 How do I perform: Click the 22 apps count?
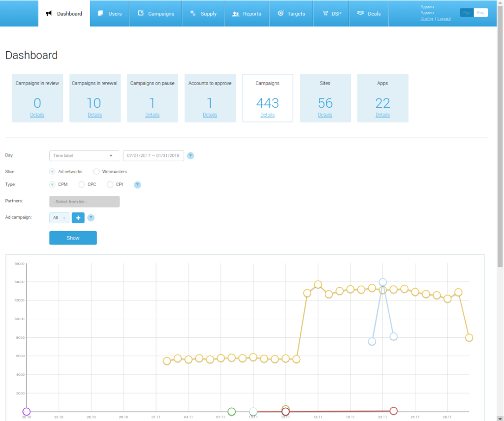[382, 103]
